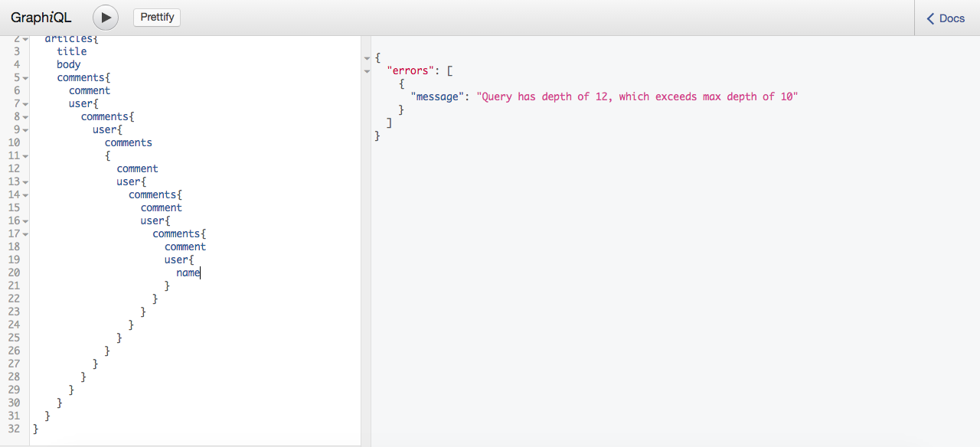Viewport: 980px width, 447px height.
Task: Place the cursor after "name" on line 20
Action: point(200,272)
